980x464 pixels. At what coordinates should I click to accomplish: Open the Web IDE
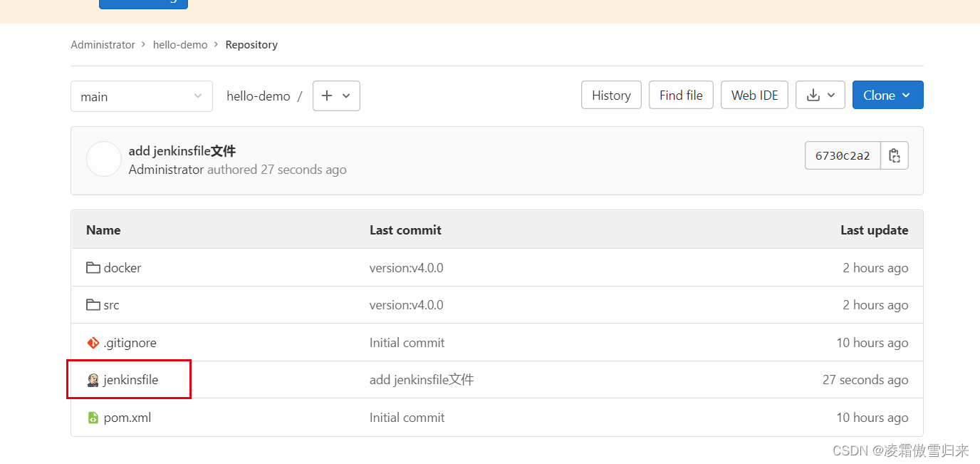(x=754, y=95)
